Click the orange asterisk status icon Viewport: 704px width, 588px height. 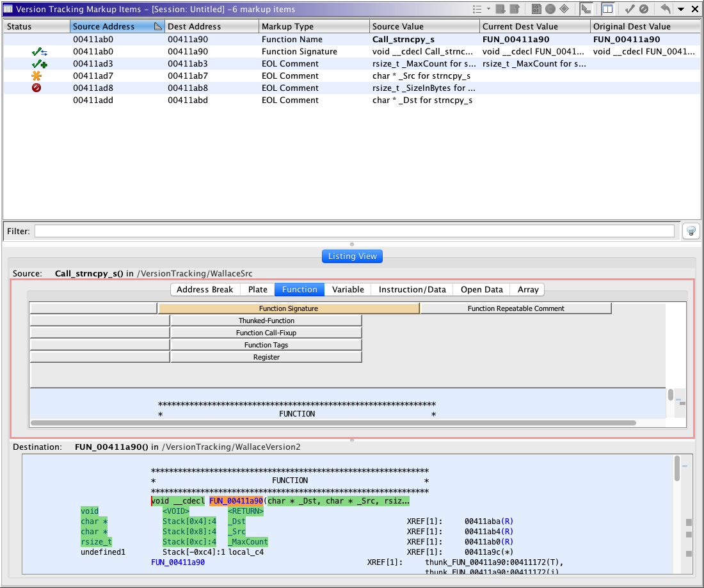tap(36, 75)
